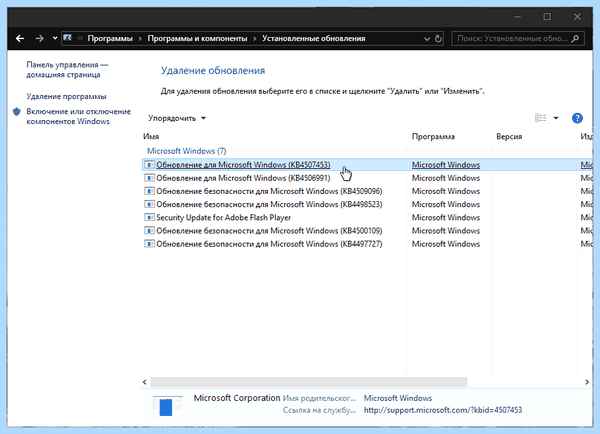Sort by the Программа column header

pos(433,137)
